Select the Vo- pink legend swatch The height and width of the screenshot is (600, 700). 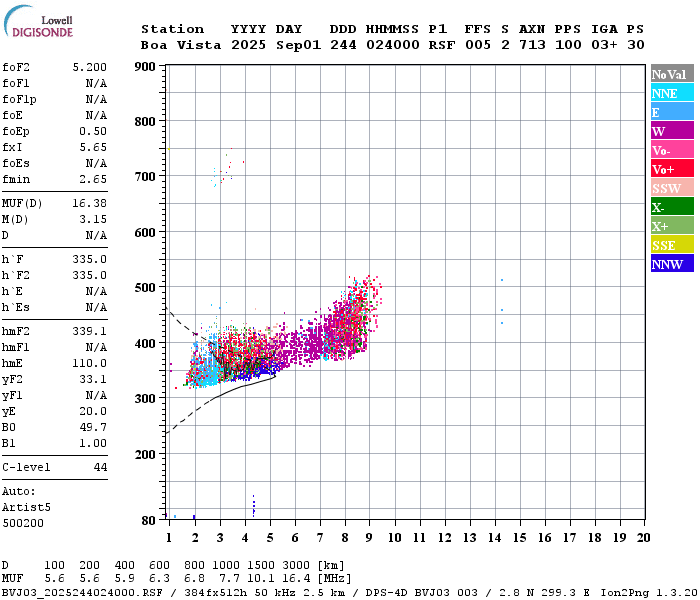tap(672, 150)
